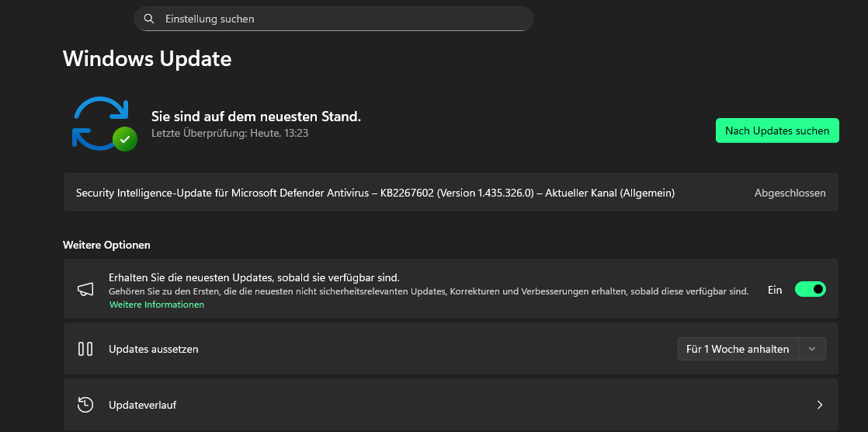Click the pause icon beside "Updates aussetzen"
The height and width of the screenshot is (432, 868).
85,349
